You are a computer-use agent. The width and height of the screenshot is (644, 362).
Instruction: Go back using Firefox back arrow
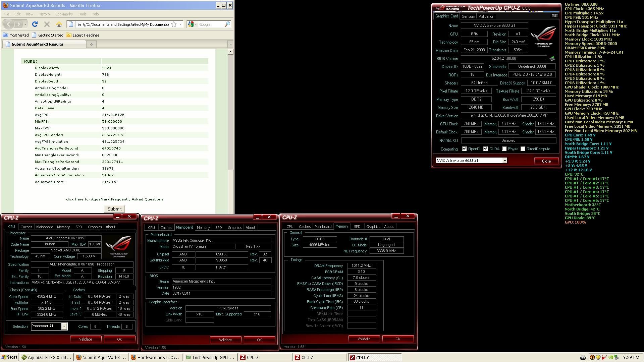point(9,24)
